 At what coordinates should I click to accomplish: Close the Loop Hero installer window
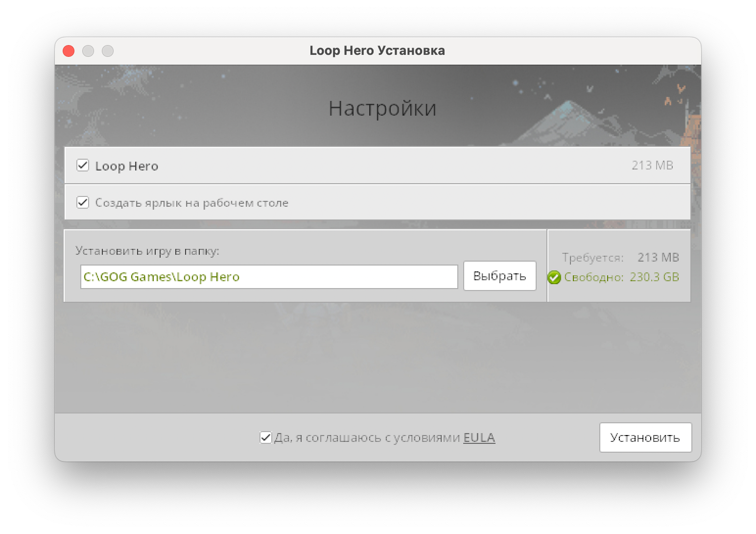pos(69,51)
